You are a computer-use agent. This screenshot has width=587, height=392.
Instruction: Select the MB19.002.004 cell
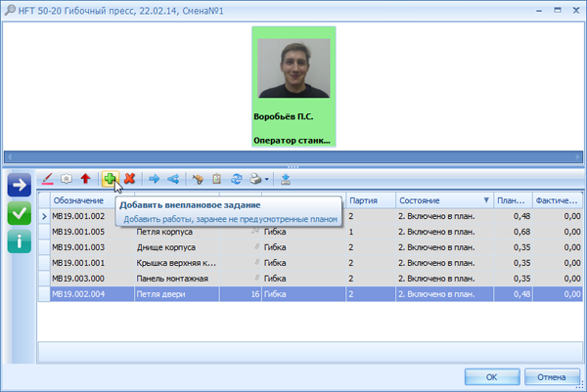(x=92, y=294)
